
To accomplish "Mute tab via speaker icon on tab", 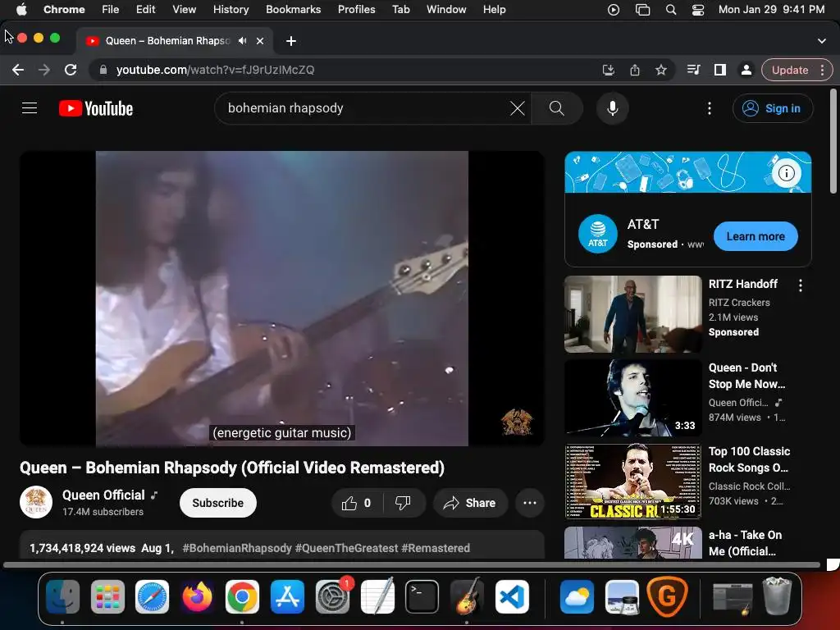I will (243, 41).
